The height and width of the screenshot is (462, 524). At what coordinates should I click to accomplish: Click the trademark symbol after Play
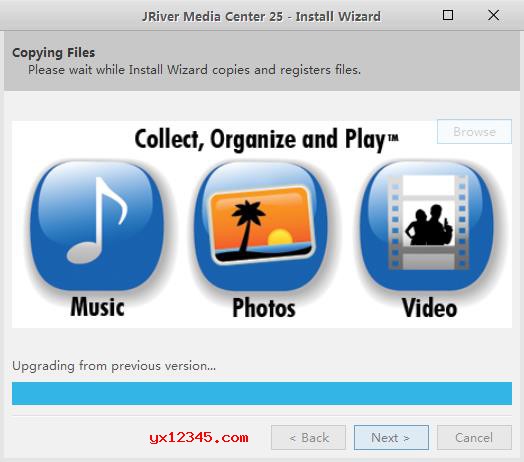tap(393, 137)
